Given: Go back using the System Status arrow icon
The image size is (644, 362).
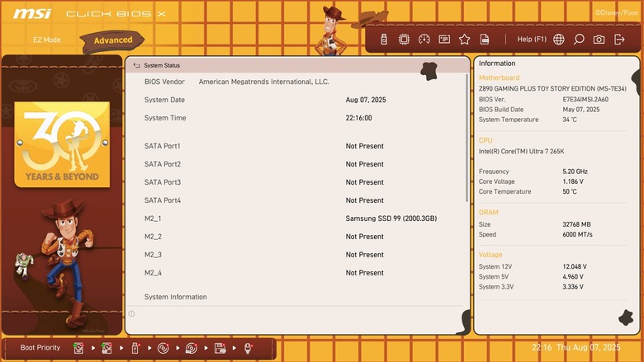Looking at the screenshot, I should pyautogui.click(x=137, y=65).
